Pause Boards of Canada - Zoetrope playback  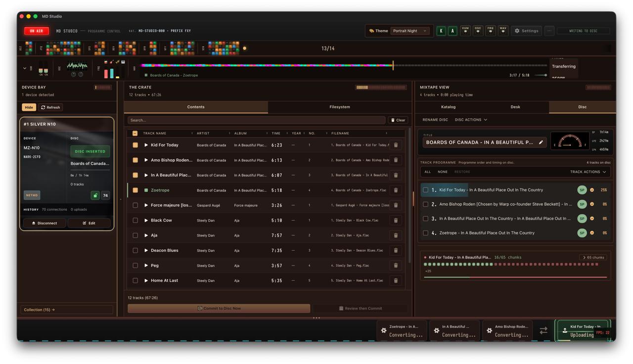coord(146,75)
